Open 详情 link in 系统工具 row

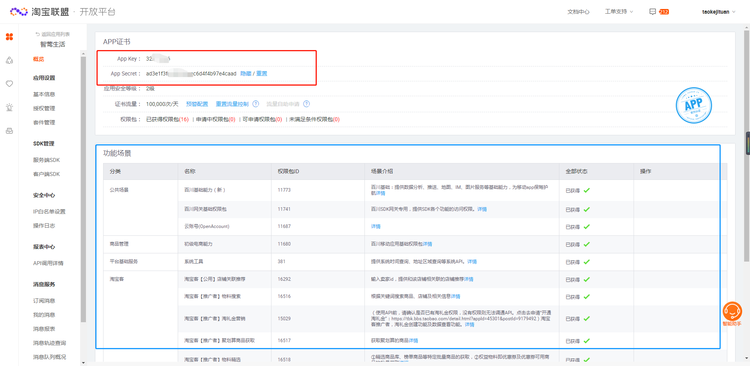pyautogui.click(x=472, y=262)
